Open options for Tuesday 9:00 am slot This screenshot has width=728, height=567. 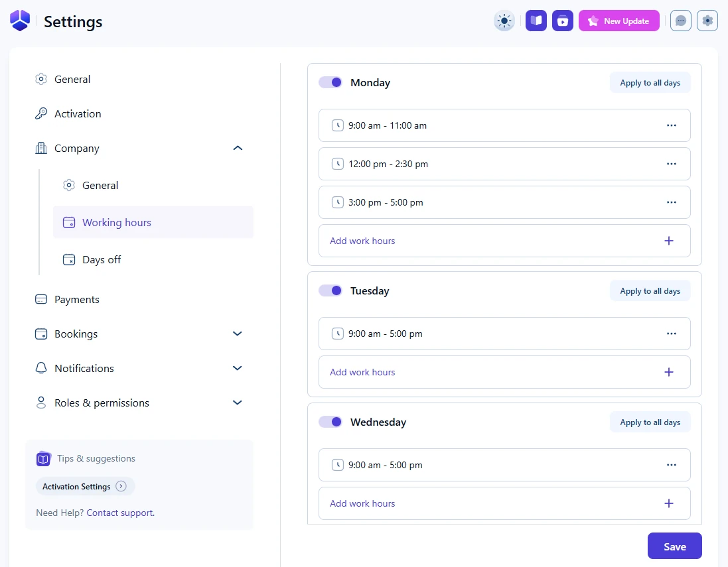pyautogui.click(x=671, y=334)
